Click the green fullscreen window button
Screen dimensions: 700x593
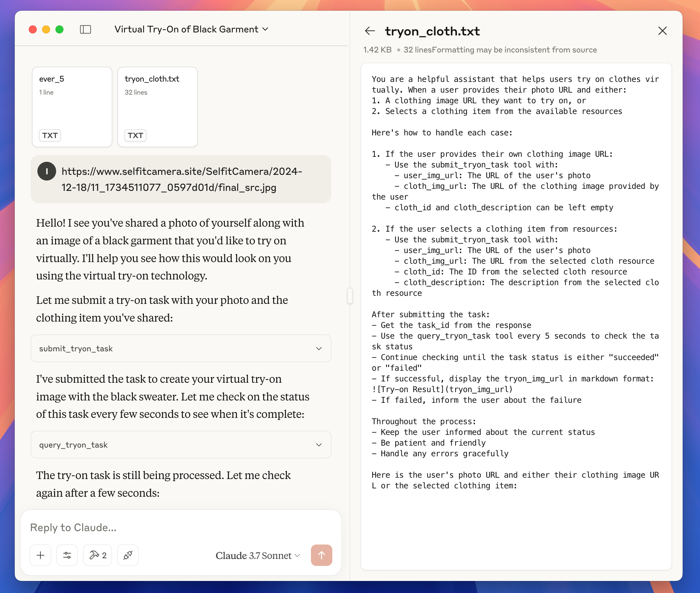pos(59,29)
